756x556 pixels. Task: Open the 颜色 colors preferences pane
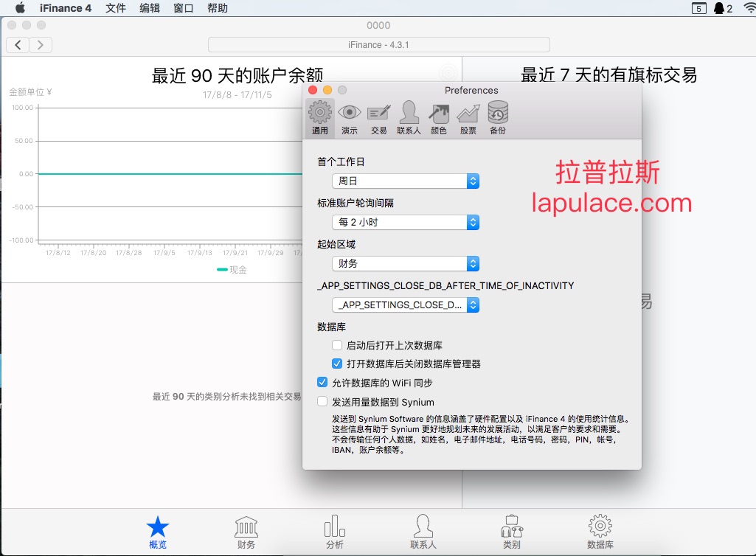pyautogui.click(x=439, y=118)
